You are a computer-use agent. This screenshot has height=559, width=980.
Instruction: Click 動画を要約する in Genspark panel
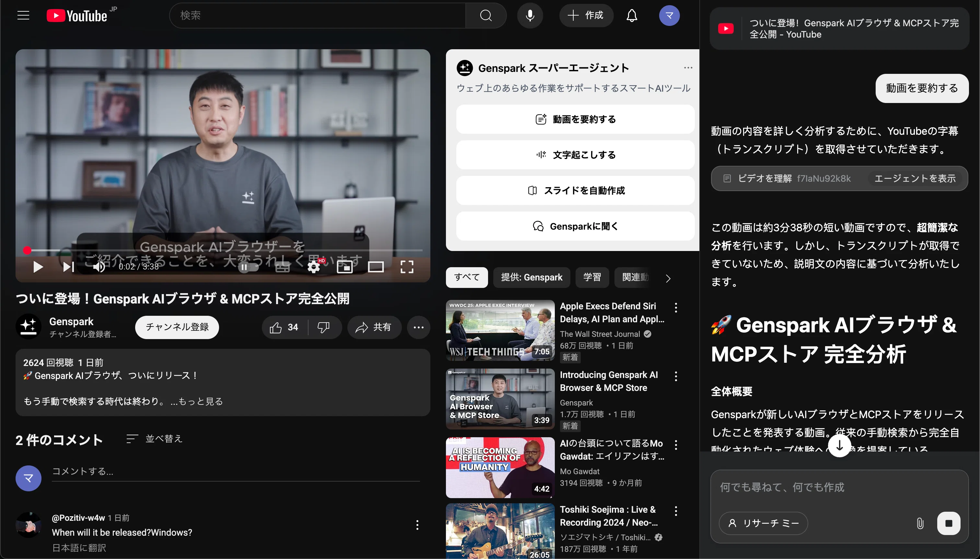(575, 119)
